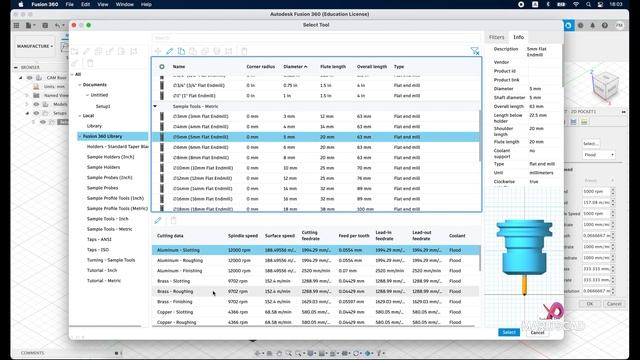Click the zoom icon in bottom navigation bar
Screen dimensions: 640x360
click(289, 353)
